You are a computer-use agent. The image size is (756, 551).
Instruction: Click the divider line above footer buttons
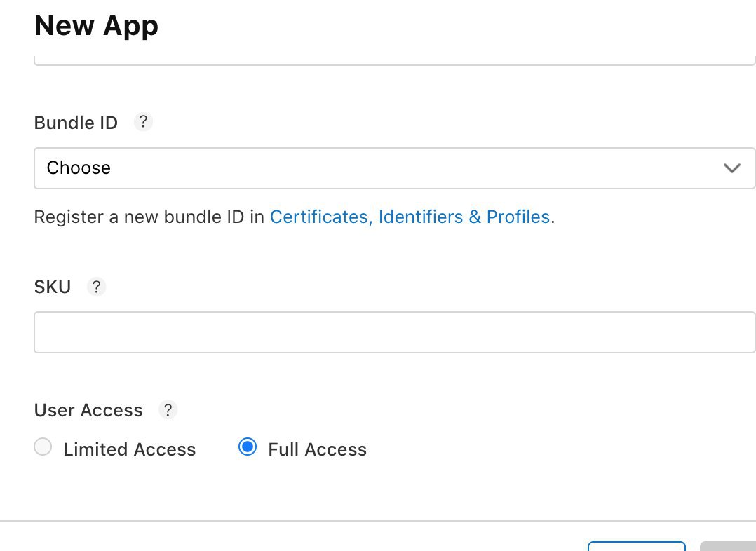click(378, 521)
